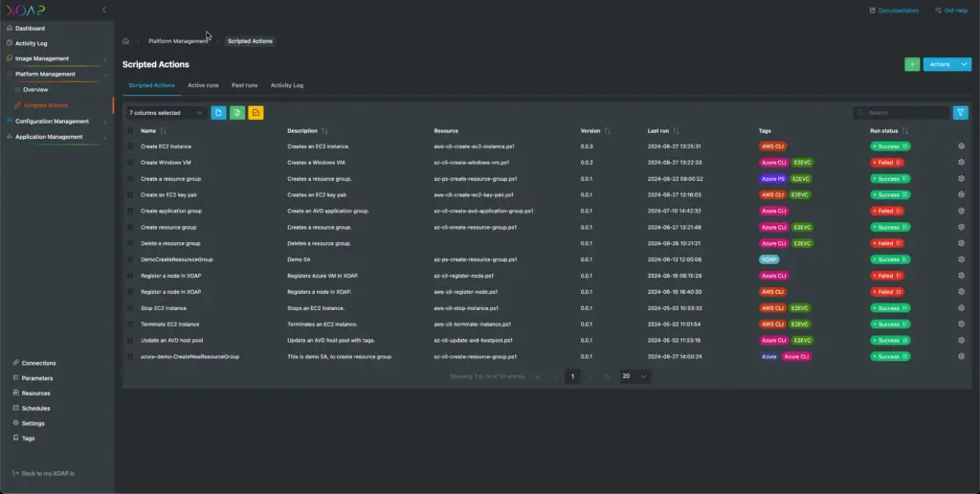980x494 pixels.
Task: Go to Connections in the sidebar
Action: [38, 363]
